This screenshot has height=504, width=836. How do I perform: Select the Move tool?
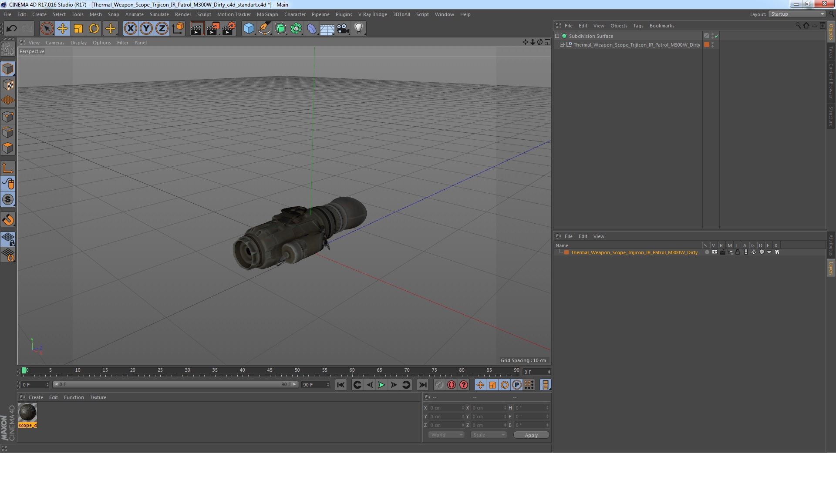[63, 29]
